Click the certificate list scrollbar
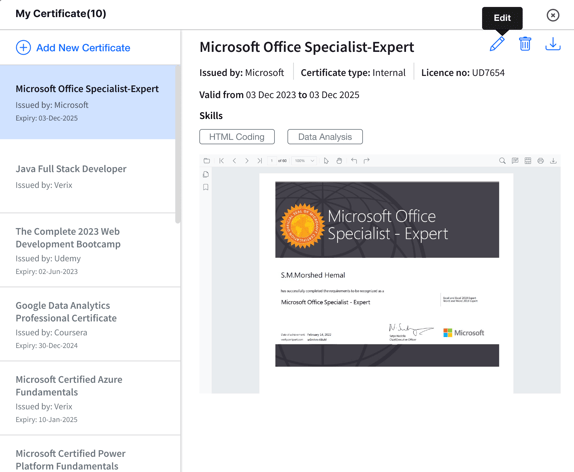 (178, 144)
